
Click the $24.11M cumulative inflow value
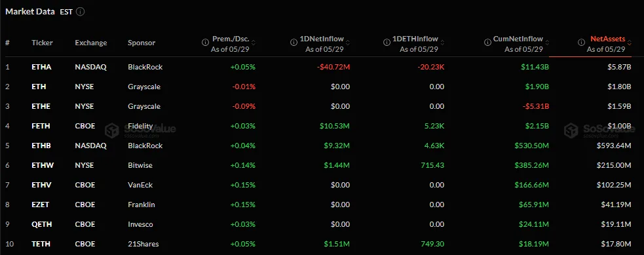pyautogui.click(x=534, y=225)
